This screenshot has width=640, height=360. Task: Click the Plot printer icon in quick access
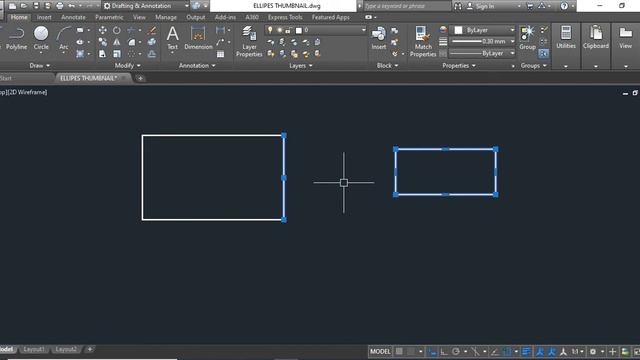pyautogui.click(x=60, y=6)
